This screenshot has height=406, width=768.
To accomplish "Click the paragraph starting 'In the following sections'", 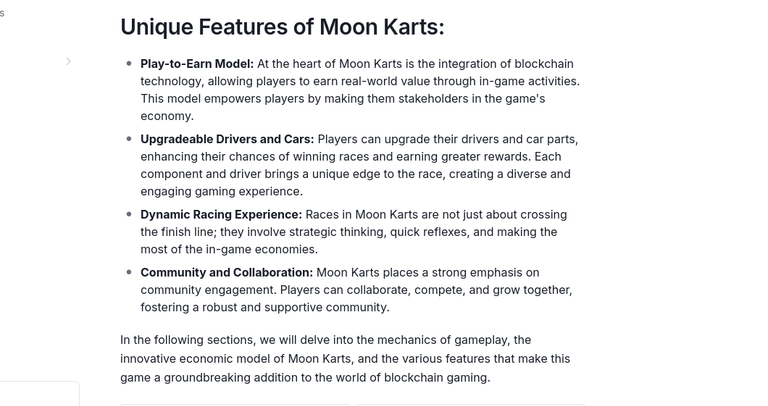I will [x=345, y=358].
